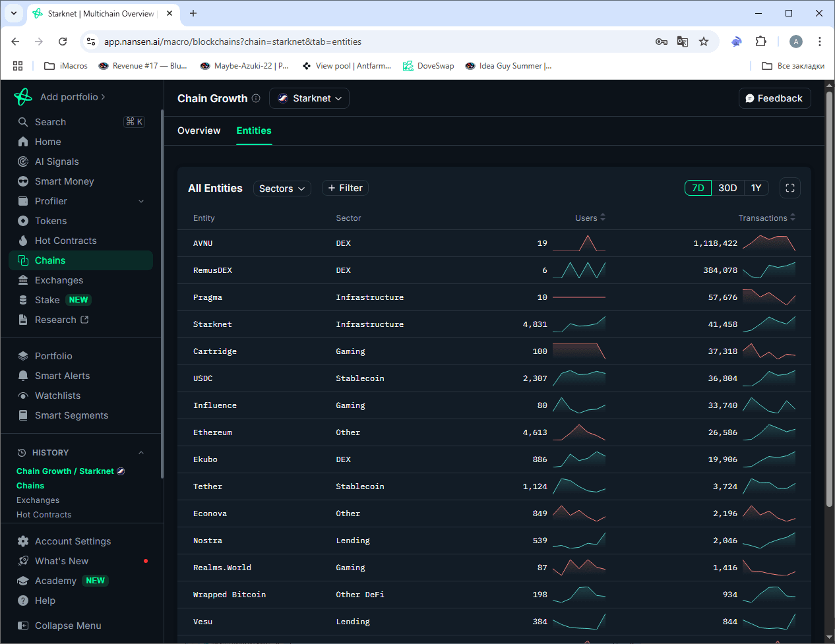This screenshot has height=644, width=835.
Task: Click the Pragma entity name
Action: 208,297
